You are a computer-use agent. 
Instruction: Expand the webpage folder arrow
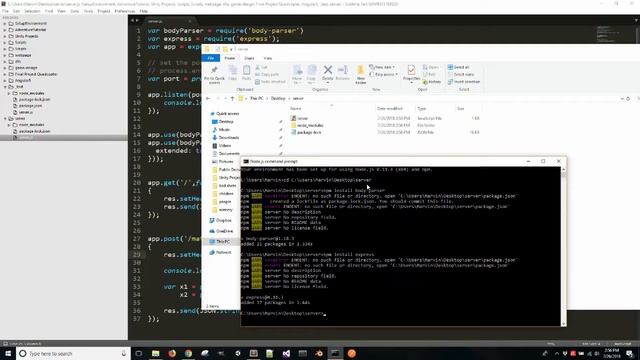(5, 55)
